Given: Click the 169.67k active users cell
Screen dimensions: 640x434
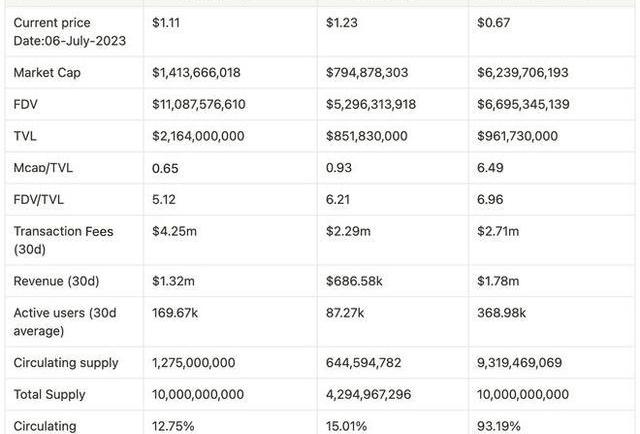Looking at the screenshot, I should 175,313.
